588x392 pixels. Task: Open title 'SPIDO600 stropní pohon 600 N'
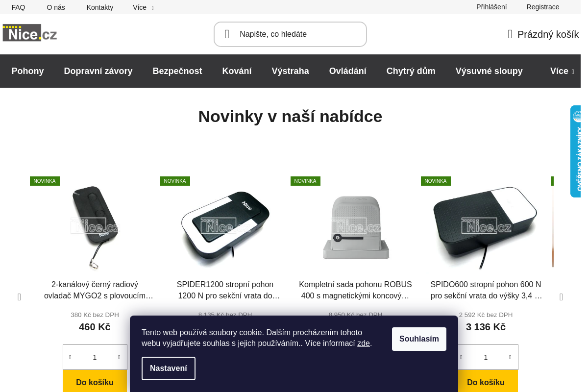click(x=486, y=290)
